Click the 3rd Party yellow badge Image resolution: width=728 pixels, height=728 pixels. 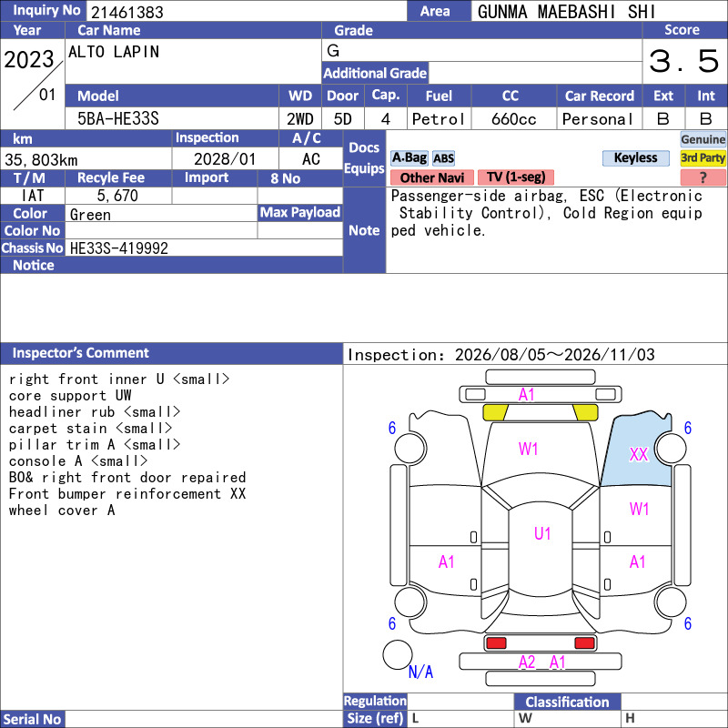click(703, 158)
